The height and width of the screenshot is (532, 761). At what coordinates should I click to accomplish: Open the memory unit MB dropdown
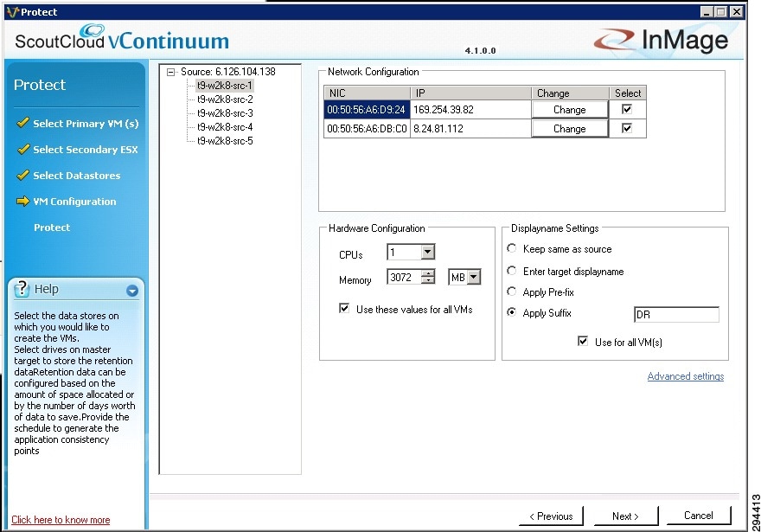pos(474,277)
